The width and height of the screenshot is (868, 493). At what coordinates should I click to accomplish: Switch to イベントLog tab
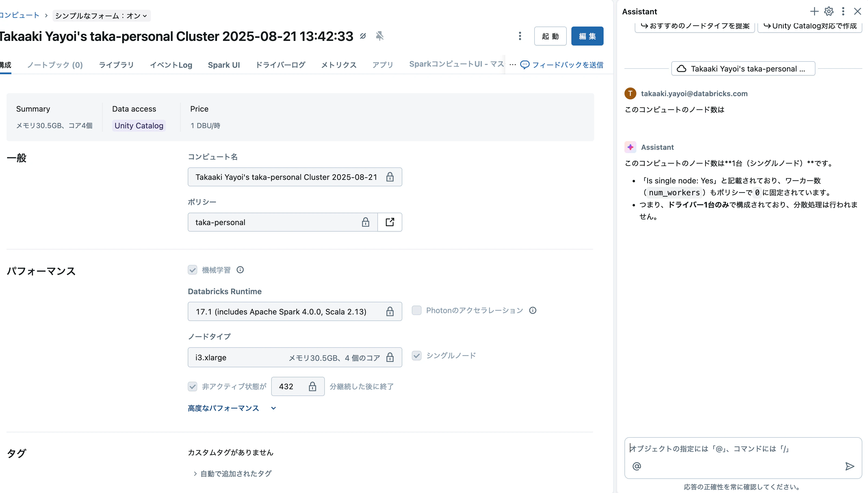(x=171, y=65)
